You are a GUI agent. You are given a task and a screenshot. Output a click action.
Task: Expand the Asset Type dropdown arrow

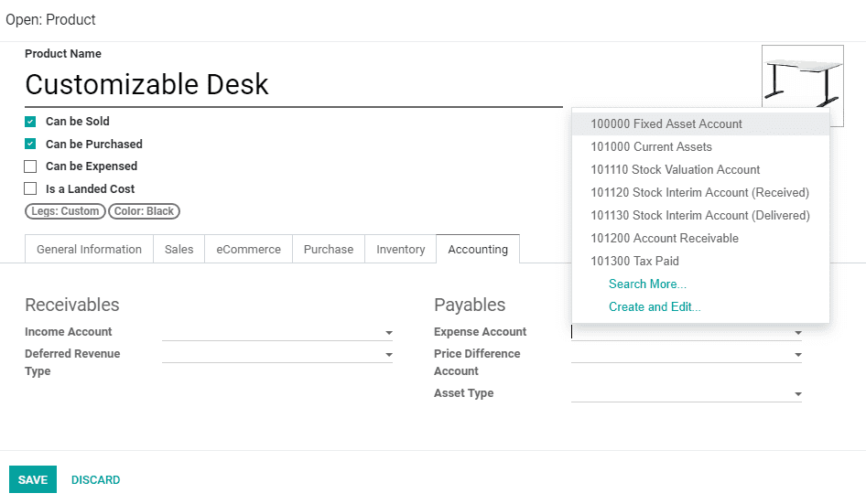coord(798,393)
